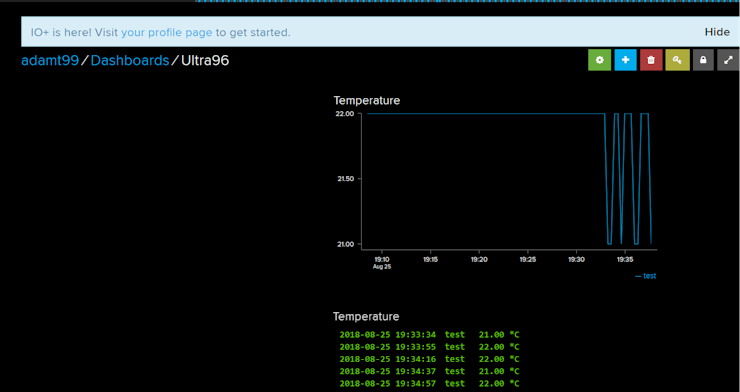The height and width of the screenshot is (392, 740).
Task: Click the 'test' chart legend entry
Action: click(x=646, y=276)
